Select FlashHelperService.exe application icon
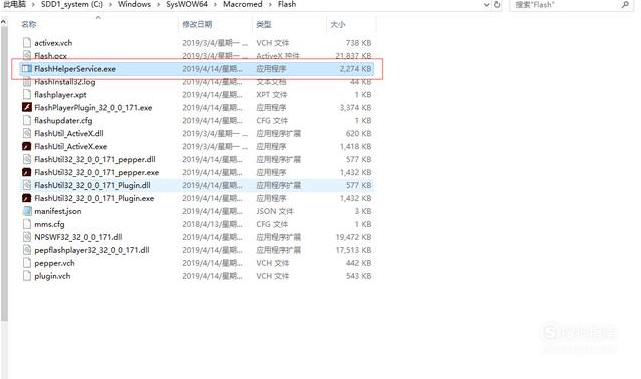This screenshot has width=641, height=379. pyautogui.click(x=27, y=69)
